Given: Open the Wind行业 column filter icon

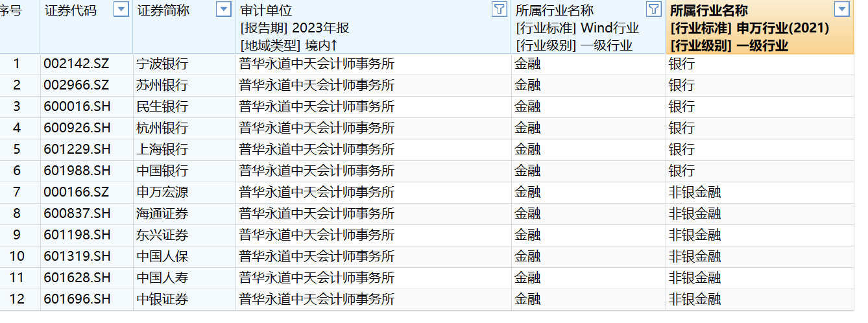Looking at the screenshot, I should [653, 9].
